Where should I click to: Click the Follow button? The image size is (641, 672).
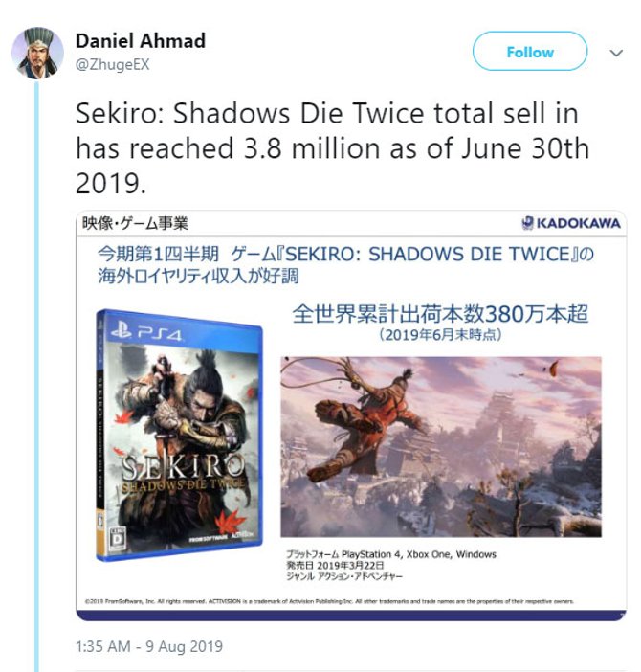point(530,52)
